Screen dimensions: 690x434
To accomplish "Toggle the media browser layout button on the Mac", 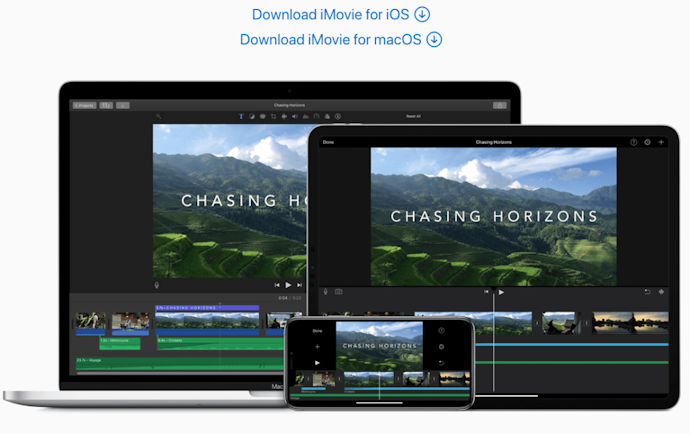I will [x=106, y=105].
